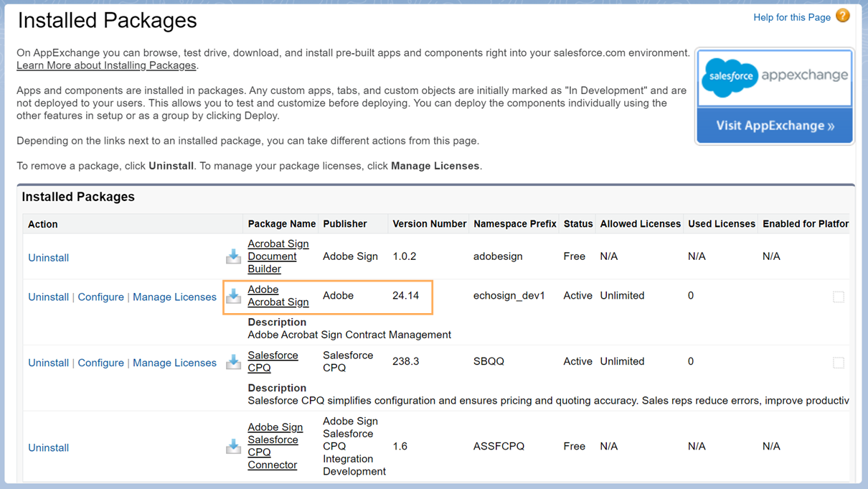Viewport: 868px width, 489px height.
Task: Click download icon beside Salesforce CPQ package
Action: point(233,361)
